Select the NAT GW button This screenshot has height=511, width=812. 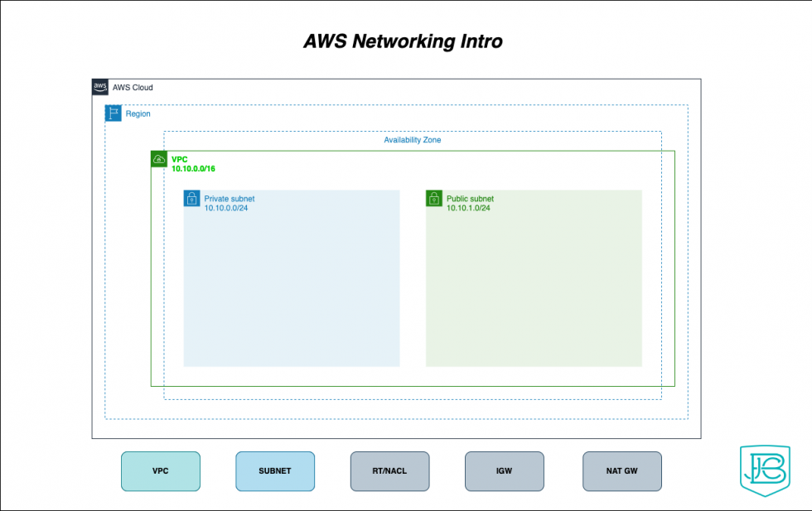[621, 471]
